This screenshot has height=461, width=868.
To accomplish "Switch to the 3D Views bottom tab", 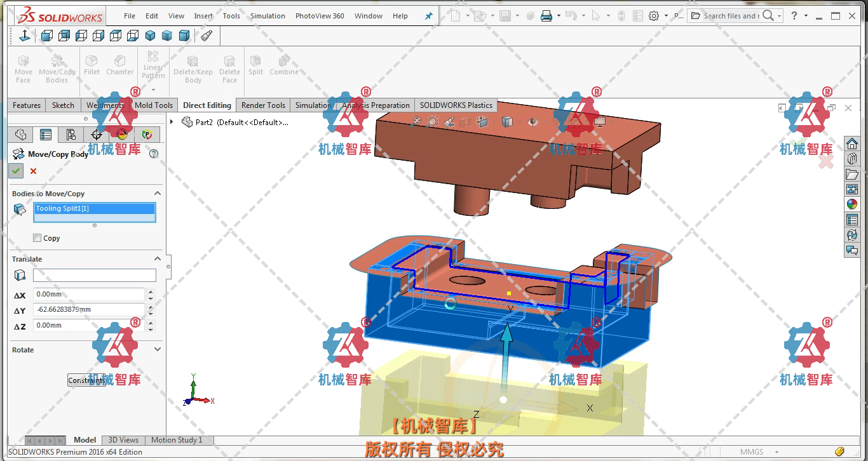I will (x=123, y=440).
